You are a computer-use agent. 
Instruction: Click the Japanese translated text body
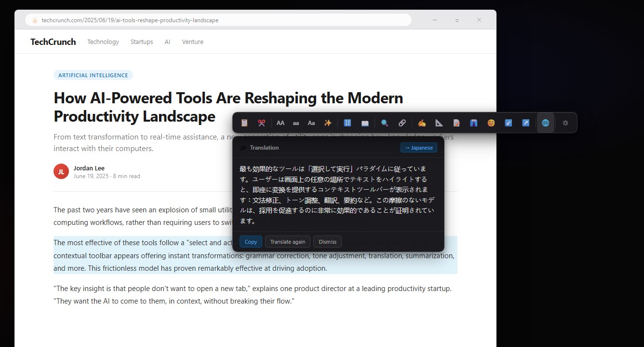pos(337,195)
